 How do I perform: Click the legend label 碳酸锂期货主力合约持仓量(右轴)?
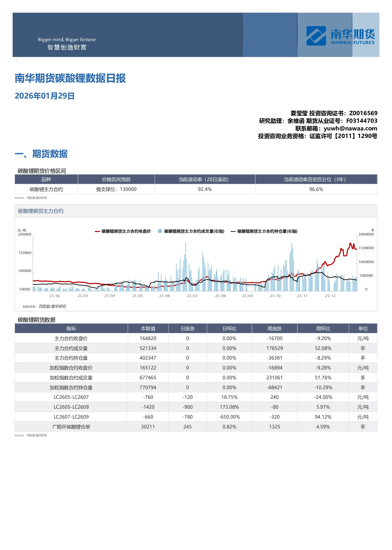tap(267, 231)
